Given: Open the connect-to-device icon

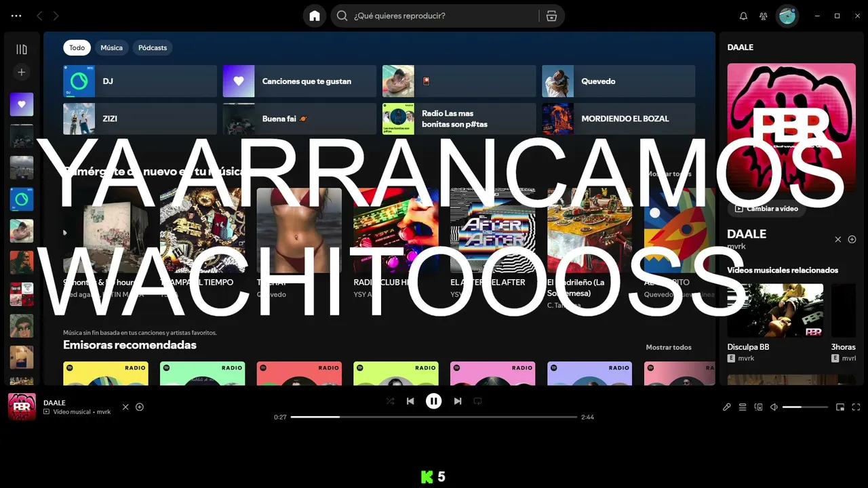Looking at the screenshot, I should tap(758, 407).
